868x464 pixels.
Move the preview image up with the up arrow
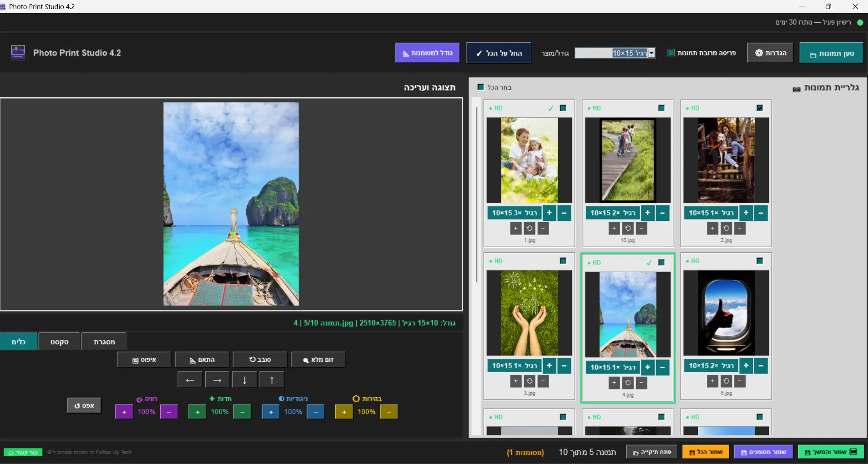coord(272,380)
